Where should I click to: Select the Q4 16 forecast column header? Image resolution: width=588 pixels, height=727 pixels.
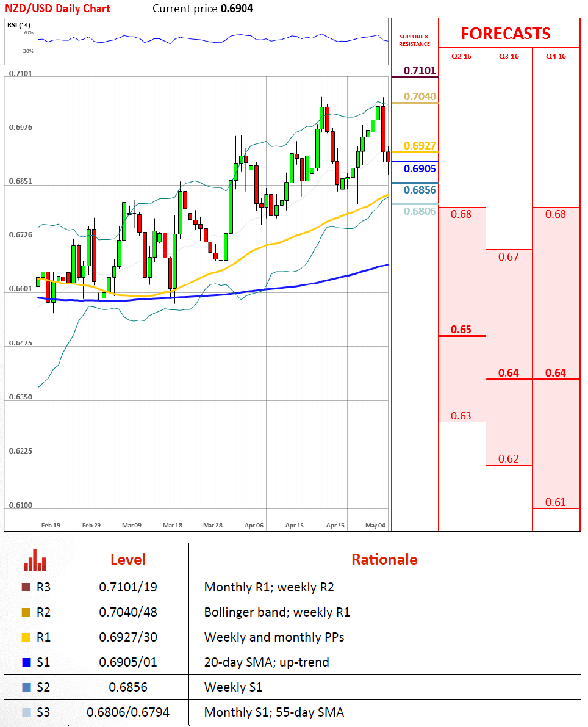point(556,56)
